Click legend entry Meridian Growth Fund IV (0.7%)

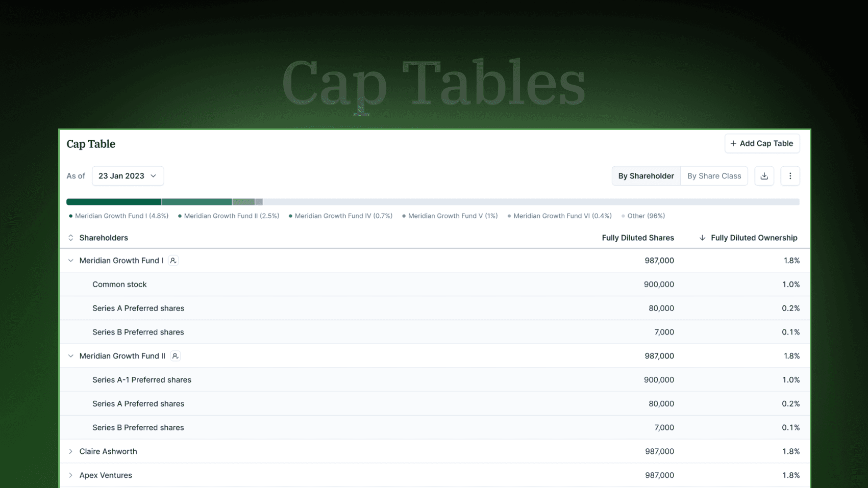tap(340, 216)
